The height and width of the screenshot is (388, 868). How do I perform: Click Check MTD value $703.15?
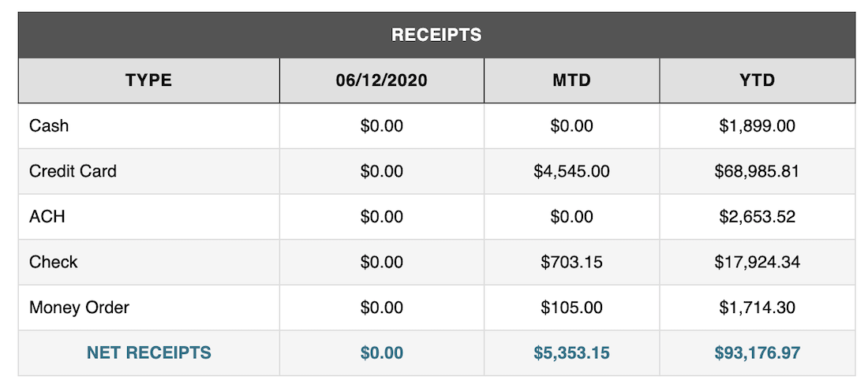[x=572, y=262]
